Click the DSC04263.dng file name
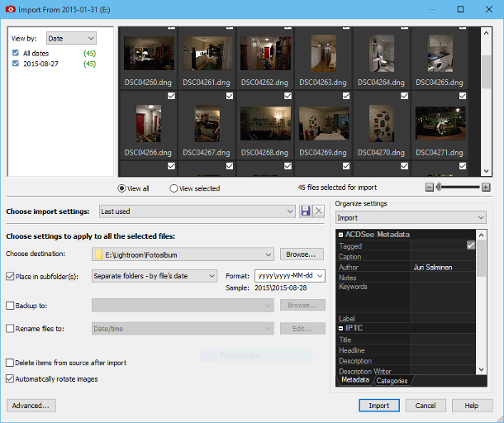This screenshot has height=423, width=504. [323, 83]
